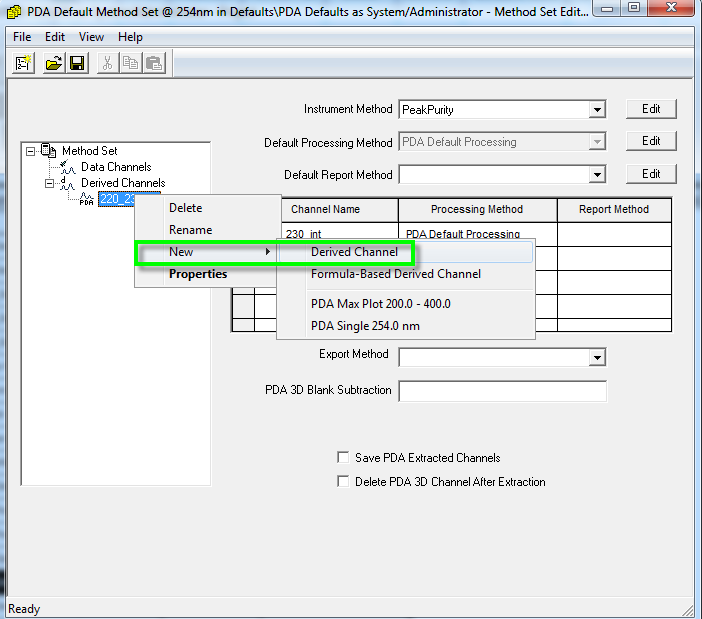Select Formula-Based Derived Channel menu entry
Screen dimensions: 702x619
pos(395,274)
